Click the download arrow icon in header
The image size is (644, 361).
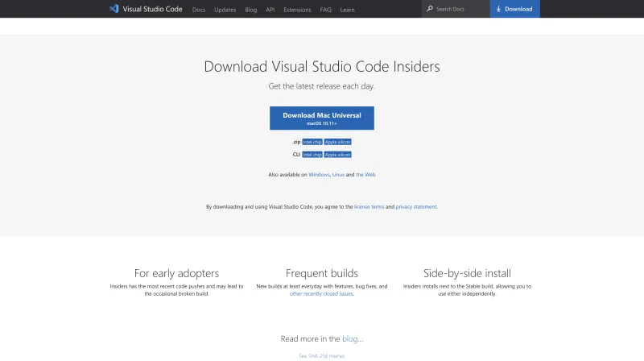[498, 9]
